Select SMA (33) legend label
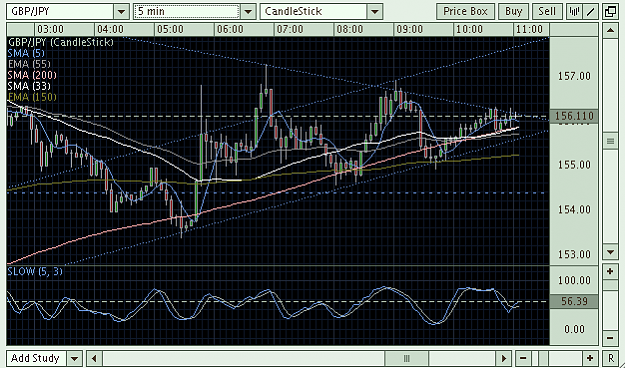Image resolution: width=625 pixels, height=368 pixels. pyautogui.click(x=29, y=86)
